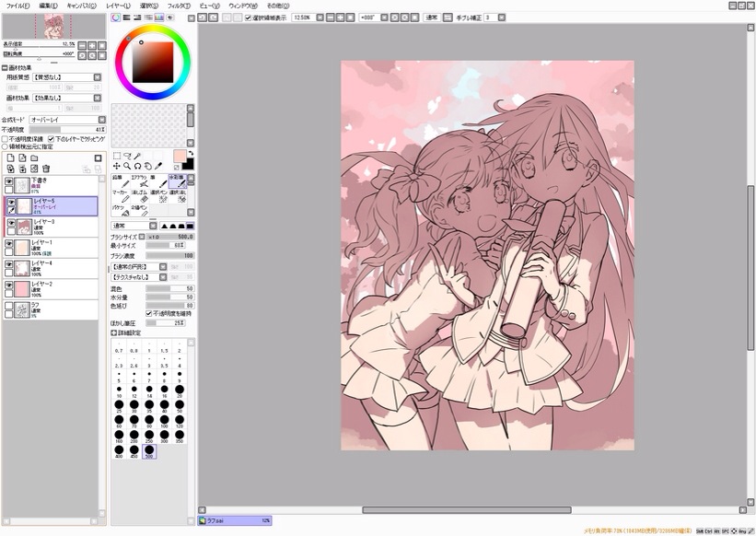Open the レイヤー menu in menu bar
756x536 pixels.
[118, 6]
